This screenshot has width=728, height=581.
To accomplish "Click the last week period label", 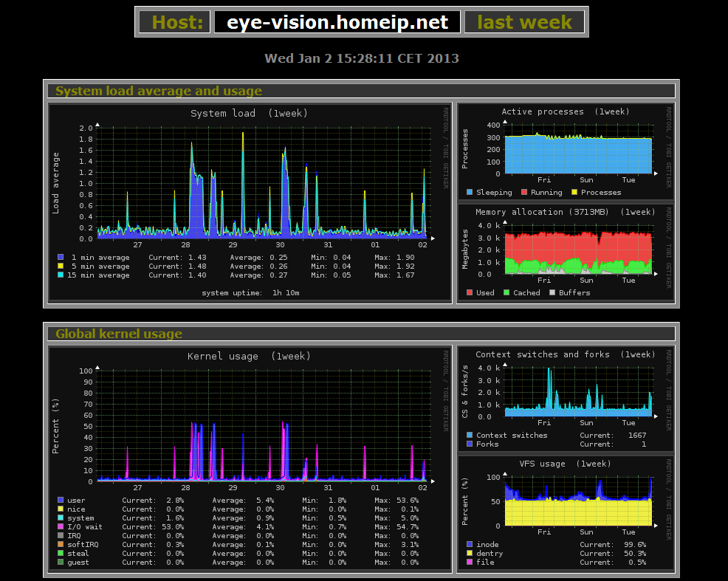I will pos(525,22).
